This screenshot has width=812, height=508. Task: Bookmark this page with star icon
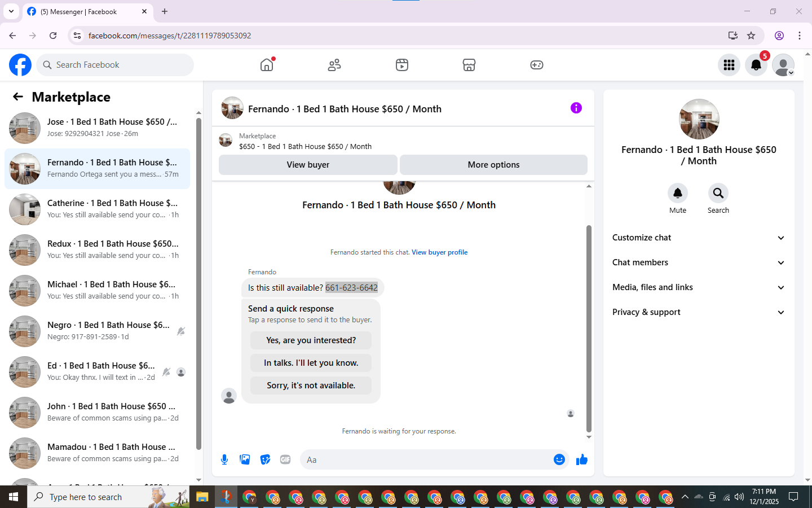751,36
